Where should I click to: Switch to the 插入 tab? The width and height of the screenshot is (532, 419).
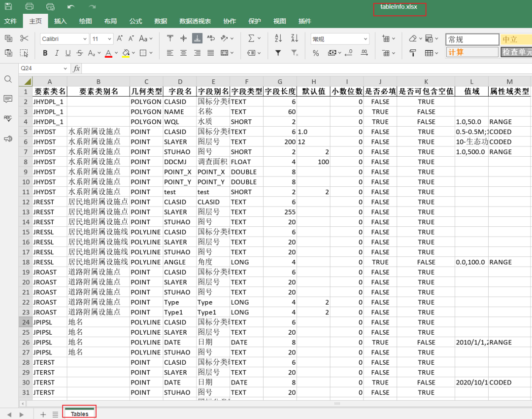tap(61, 21)
